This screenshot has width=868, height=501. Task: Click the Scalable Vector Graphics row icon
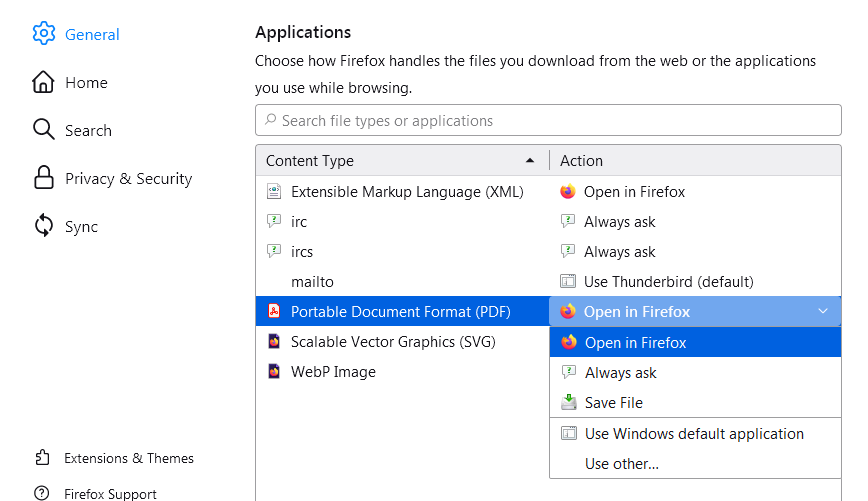(274, 342)
